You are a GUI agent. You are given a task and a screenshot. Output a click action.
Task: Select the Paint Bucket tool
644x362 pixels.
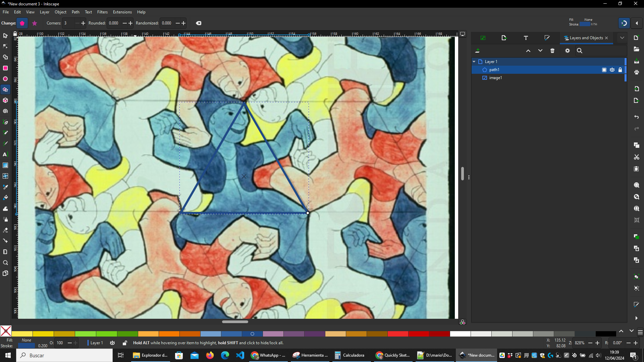point(5,197)
